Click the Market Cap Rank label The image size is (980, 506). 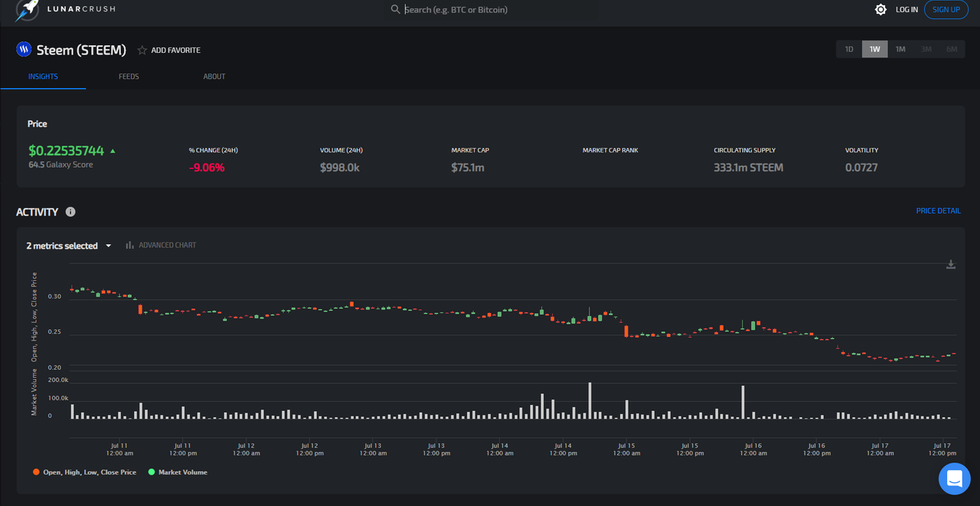610,151
